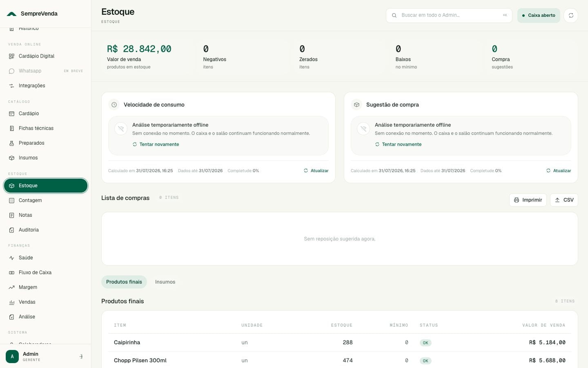
Task: Click the Fluxo de Caixa icon
Action: tap(11, 272)
